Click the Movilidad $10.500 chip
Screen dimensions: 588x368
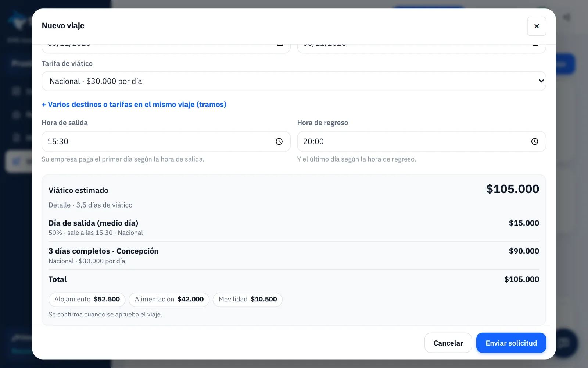click(x=248, y=300)
